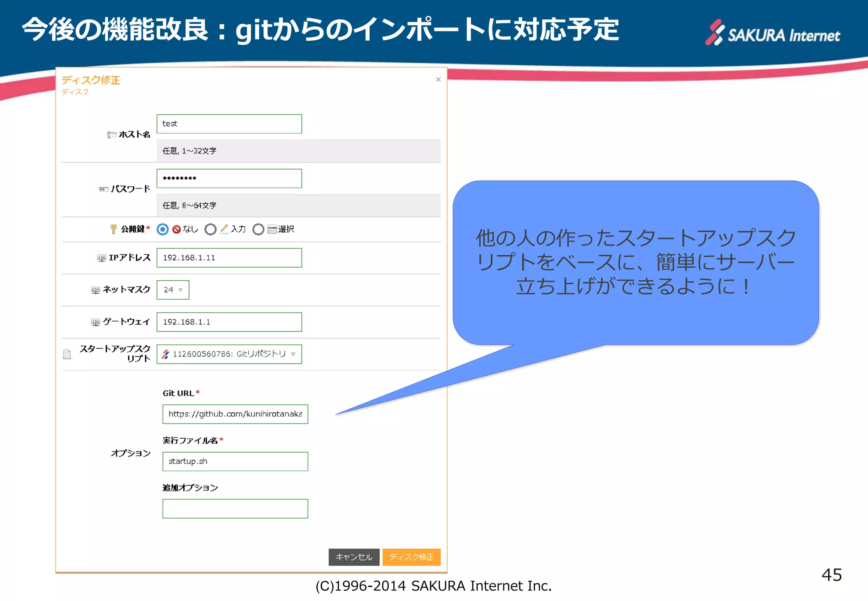Image resolution: width=868 pixels, height=601 pixels.
Task: Click the Git URL label
Action: coord(178,393)
